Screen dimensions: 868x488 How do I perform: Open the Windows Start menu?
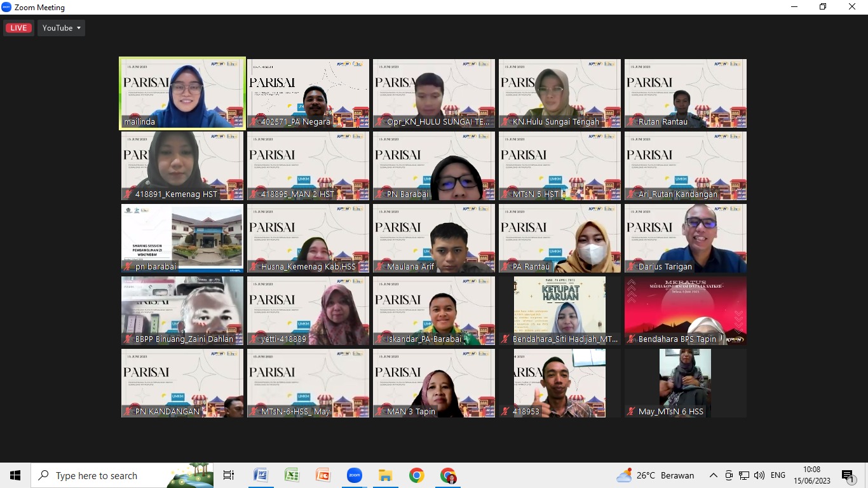click(x=15, y=475)
